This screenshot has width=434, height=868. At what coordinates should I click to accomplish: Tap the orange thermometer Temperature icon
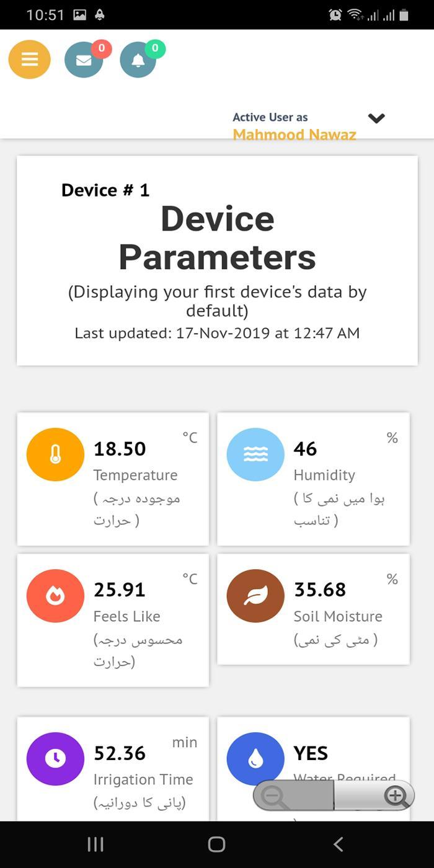pyautogui.click(x=55, y=454)
